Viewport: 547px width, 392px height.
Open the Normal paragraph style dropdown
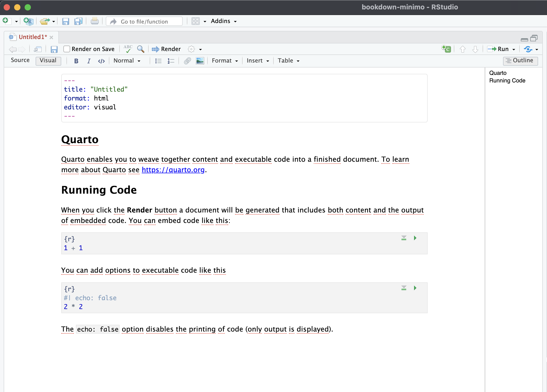click(x=127, y=61)
